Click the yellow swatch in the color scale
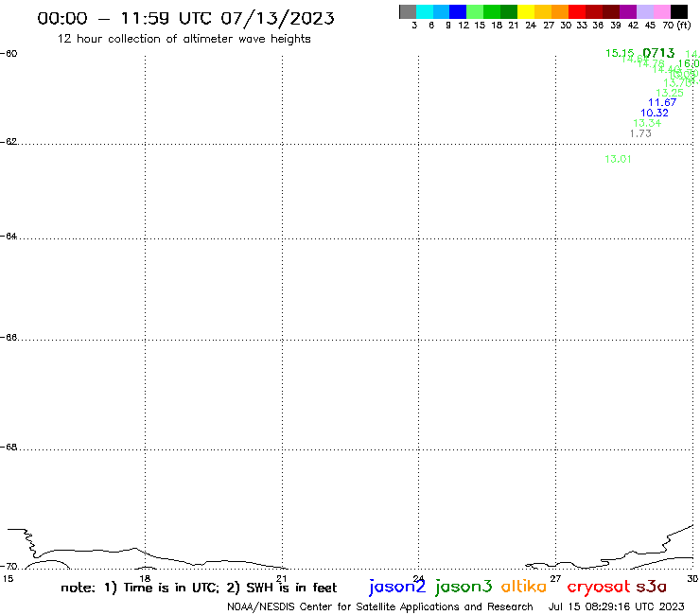 click(526, 11)
